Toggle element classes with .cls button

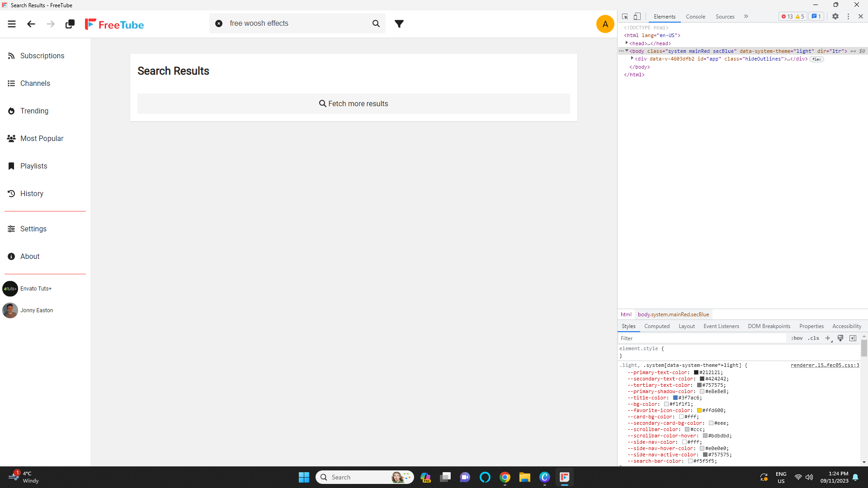click(813, 338)
